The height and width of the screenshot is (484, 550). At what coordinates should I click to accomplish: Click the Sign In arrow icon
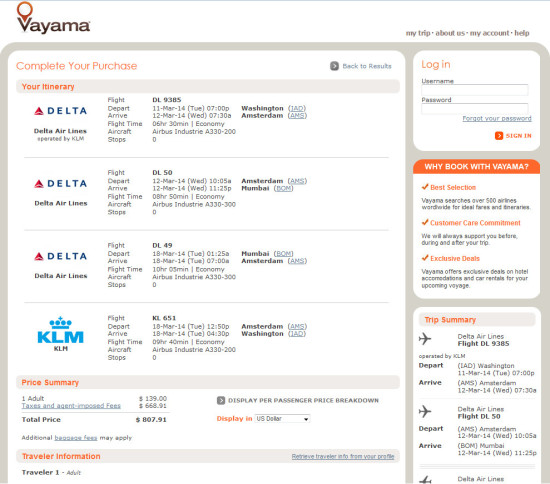pyautogui.click(x=499, y=136)
